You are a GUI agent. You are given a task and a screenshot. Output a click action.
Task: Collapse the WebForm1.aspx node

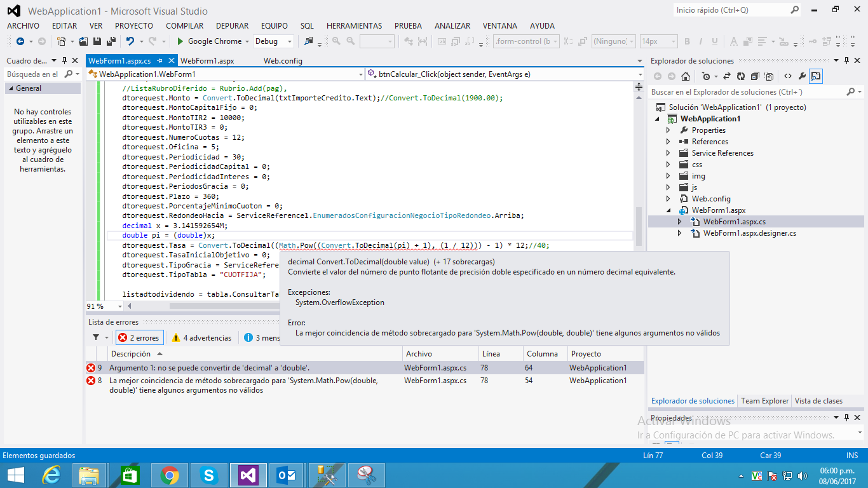click(x=668, y=210)
